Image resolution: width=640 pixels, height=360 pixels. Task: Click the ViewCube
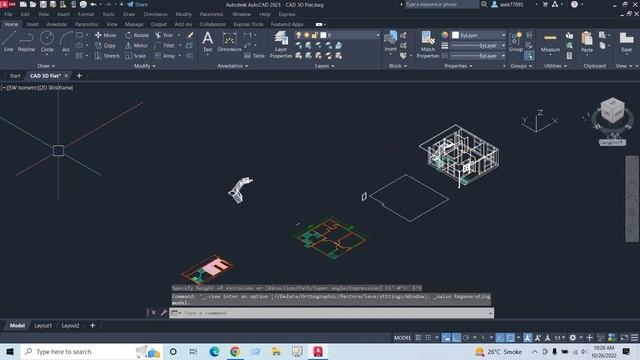tap(612, 110)
